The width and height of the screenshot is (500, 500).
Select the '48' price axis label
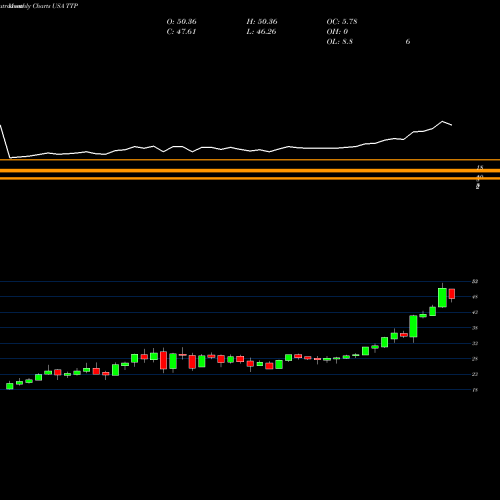click(x=475, y=297)
